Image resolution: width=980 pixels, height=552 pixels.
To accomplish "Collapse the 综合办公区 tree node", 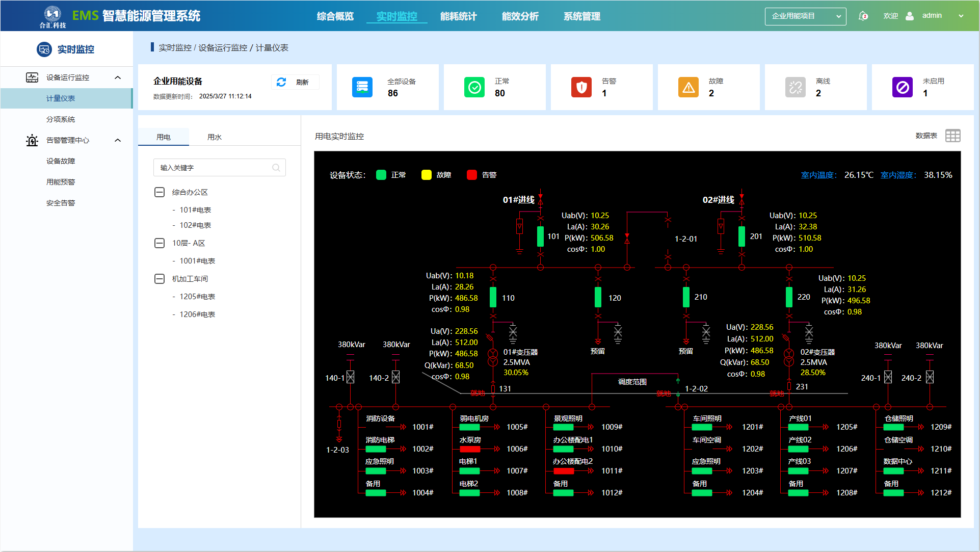I will (160, 192).
